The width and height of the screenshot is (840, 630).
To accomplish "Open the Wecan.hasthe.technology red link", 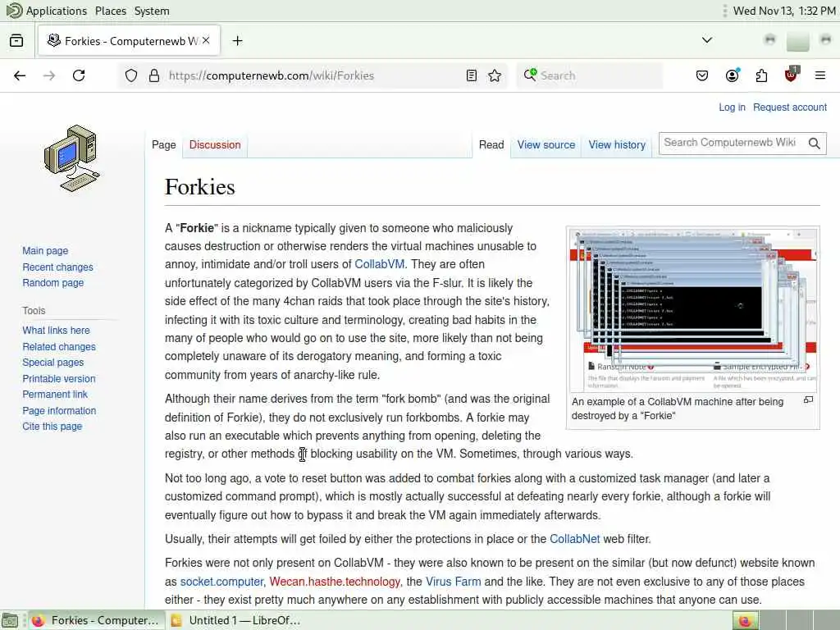I will [x=335, y=582].
